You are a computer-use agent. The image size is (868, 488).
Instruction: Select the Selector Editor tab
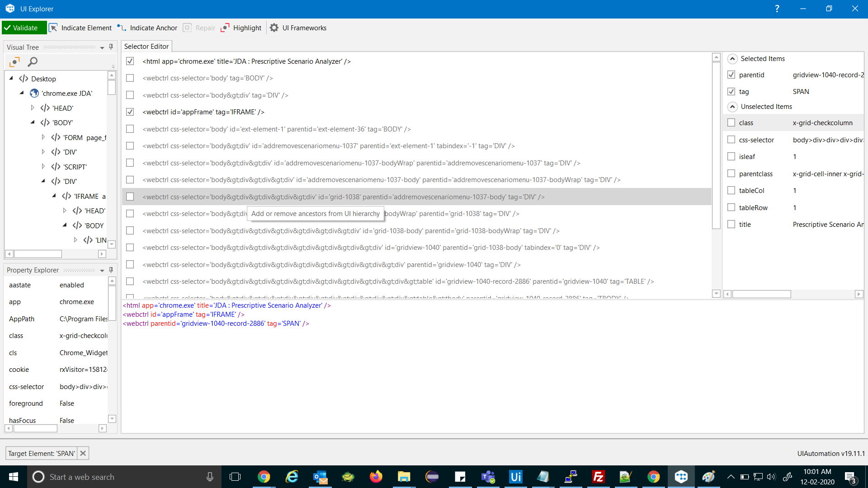(x=146, y=47)
